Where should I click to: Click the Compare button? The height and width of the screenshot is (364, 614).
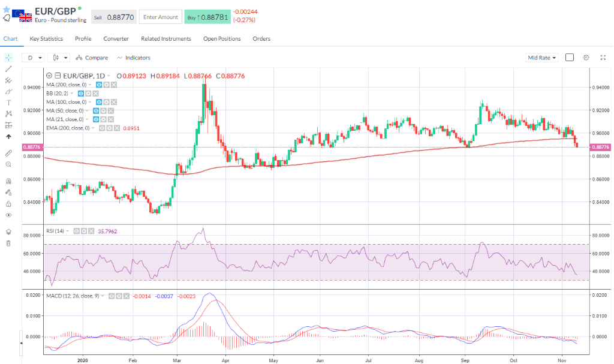(x=92, y=58)
